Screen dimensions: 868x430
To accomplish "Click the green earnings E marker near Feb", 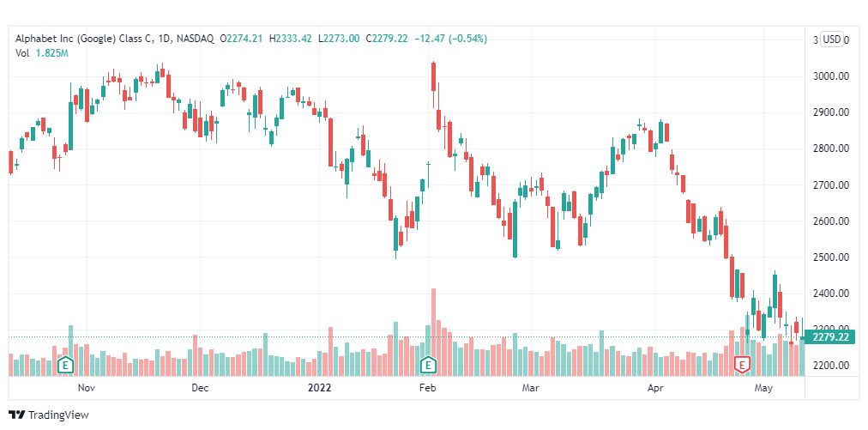I will click(428, 365).
